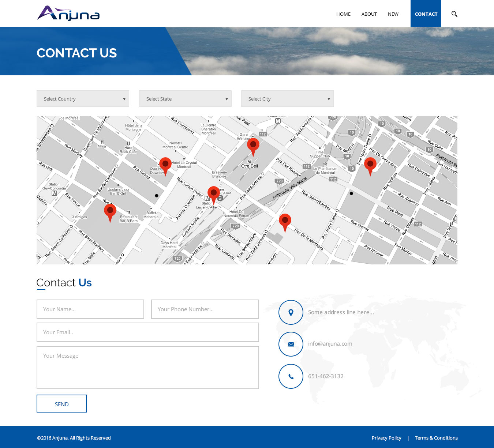This screenshot has height=448, width=494.
Task: Open the Select City dropdown
Action: [287, 98]
